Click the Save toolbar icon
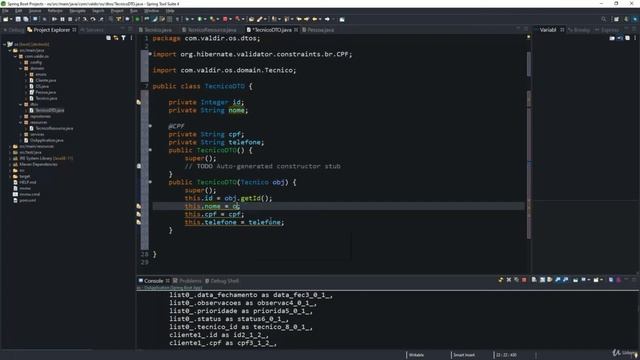This screenshot has height=360, width=640. click(x=18, y=19)
